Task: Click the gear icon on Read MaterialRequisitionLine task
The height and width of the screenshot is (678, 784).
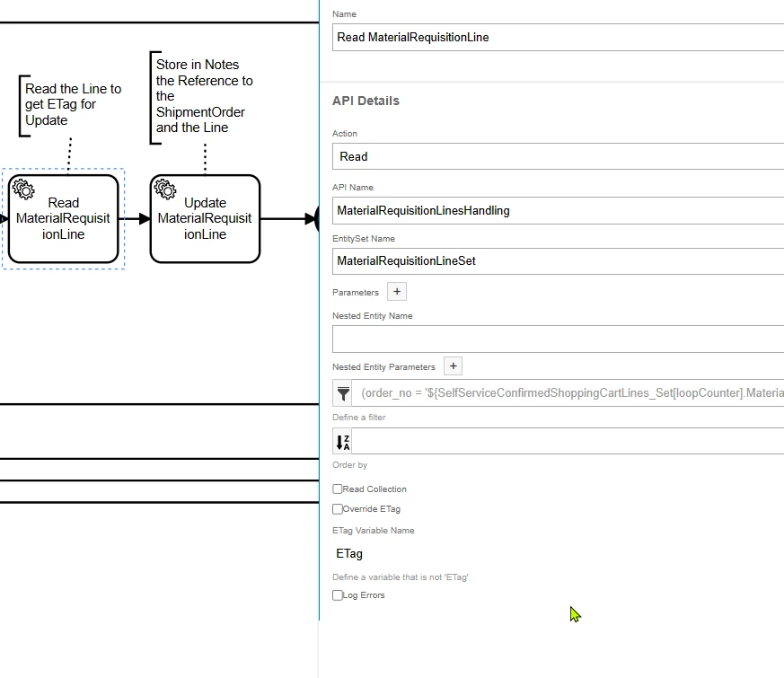Action: point(23,189)
